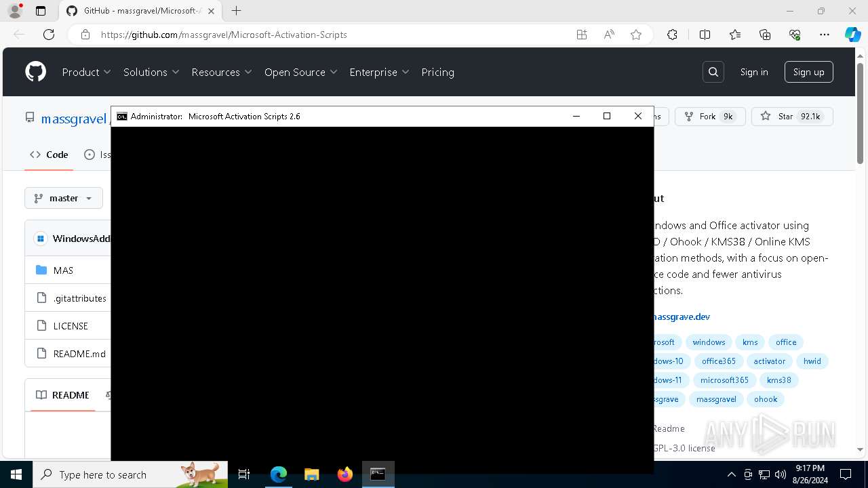Fork the repository button
The width and height of the screenshot is (868, 488).
coord(710,117)
